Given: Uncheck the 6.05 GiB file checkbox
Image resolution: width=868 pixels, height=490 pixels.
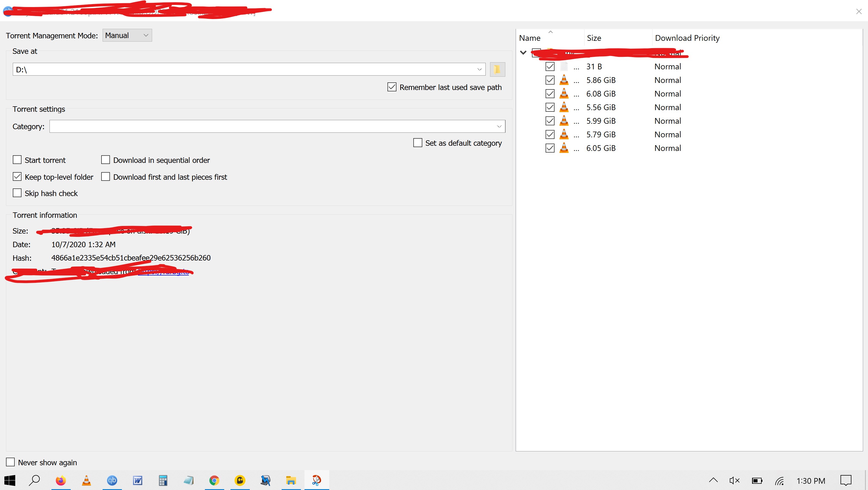Looking at the screenshot, I should pos(550,148).
